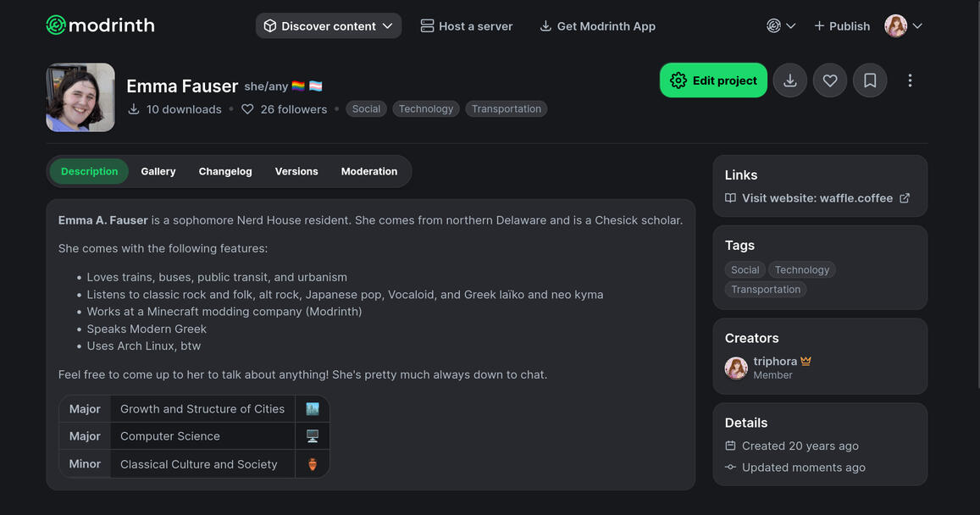Switch to the Versions tab
The height and width of the screenshot is (515, 980).
(296, 171)
